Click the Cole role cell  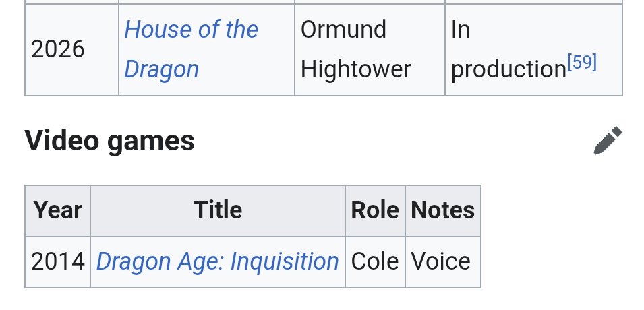pyautogui.click(x=375, y=262)
